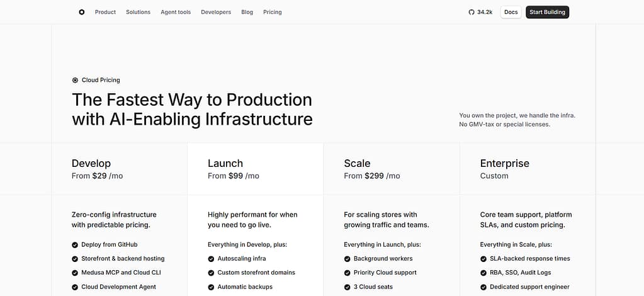Click the Autoscaling infra feature text
Viewport: 644px width, 296px height.
242,259
